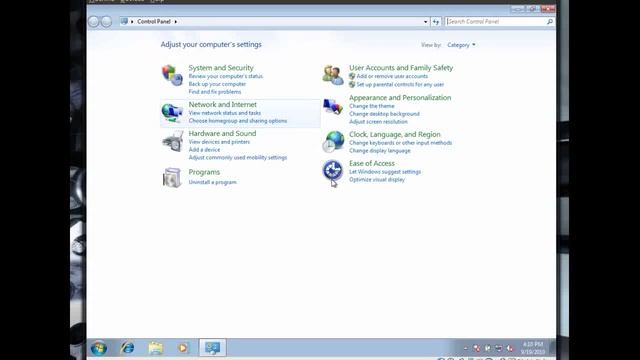Click Review your computer's status
This screenshot has height=360, width=640.
226,76
